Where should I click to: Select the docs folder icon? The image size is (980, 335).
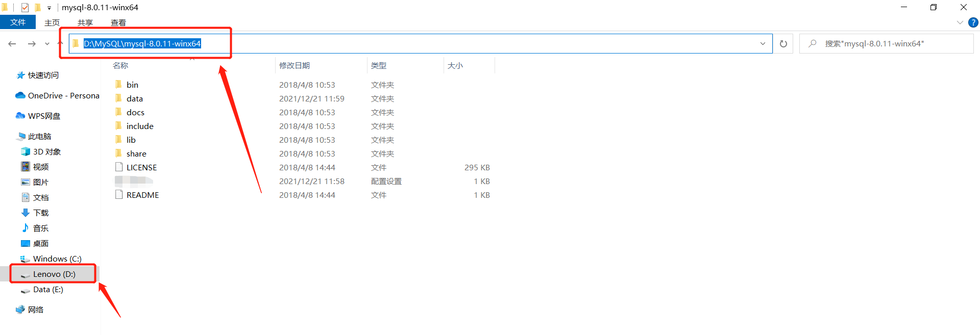[x=119, y=112]
